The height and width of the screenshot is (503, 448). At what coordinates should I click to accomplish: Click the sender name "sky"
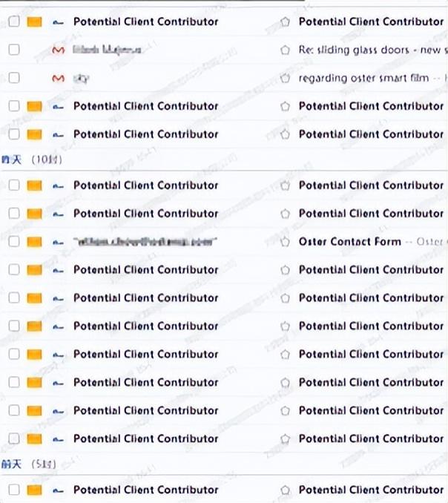point(81,78)
